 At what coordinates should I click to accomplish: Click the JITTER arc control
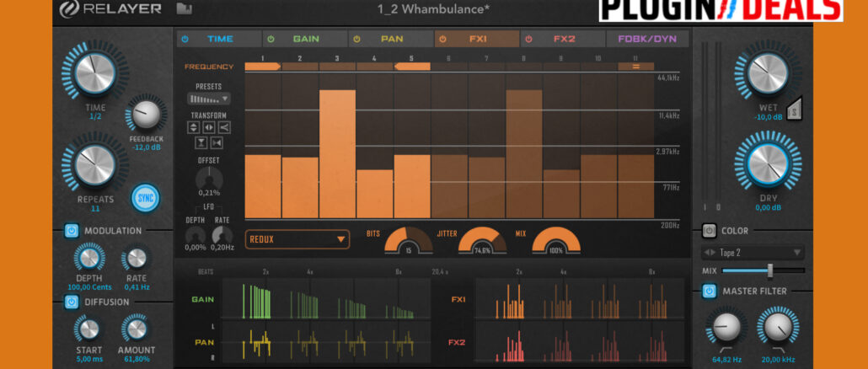(x=482, y=240)
